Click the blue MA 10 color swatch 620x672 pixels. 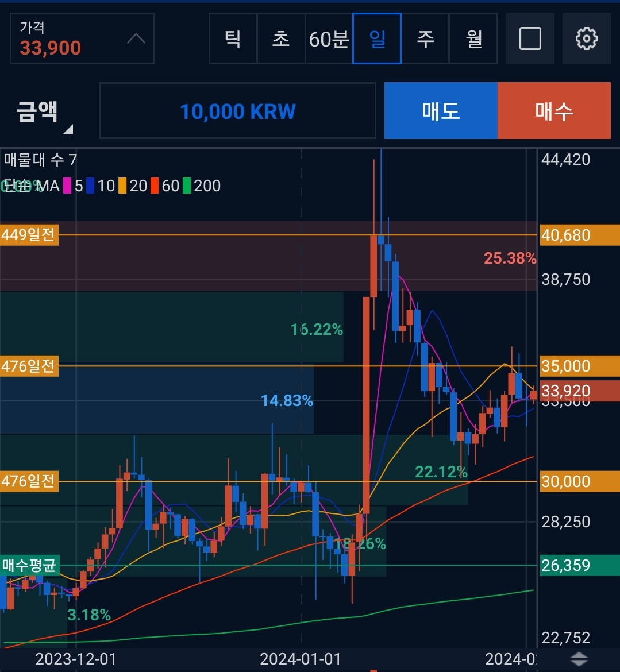pos(90,186)
